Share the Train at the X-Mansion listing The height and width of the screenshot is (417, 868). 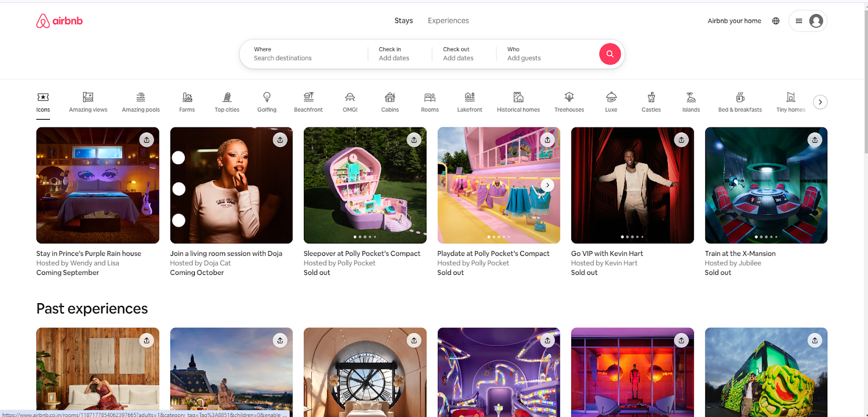pyautogui.click(x=815, y=140)
